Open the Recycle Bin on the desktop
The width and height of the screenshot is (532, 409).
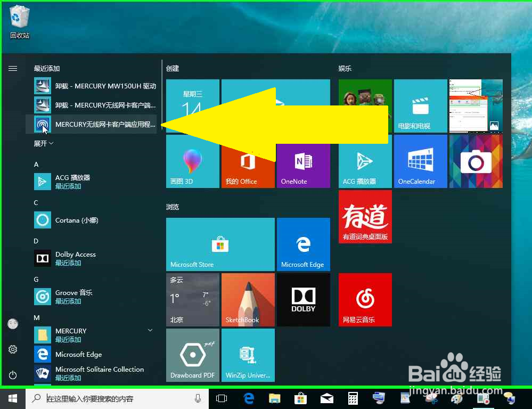click(19, 22)
